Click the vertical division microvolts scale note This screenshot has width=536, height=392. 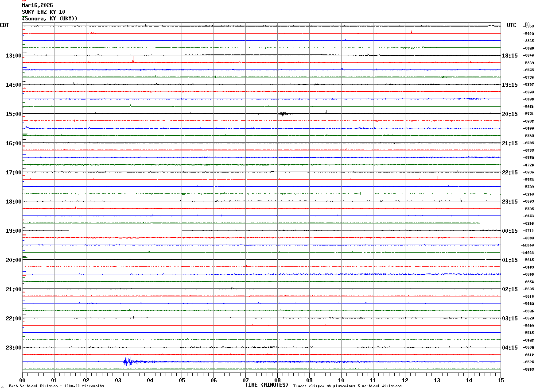56,386
